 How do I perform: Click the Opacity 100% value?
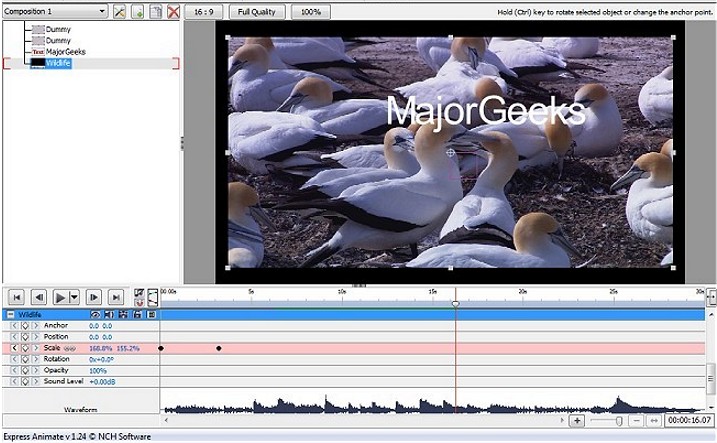click(98, 371)
